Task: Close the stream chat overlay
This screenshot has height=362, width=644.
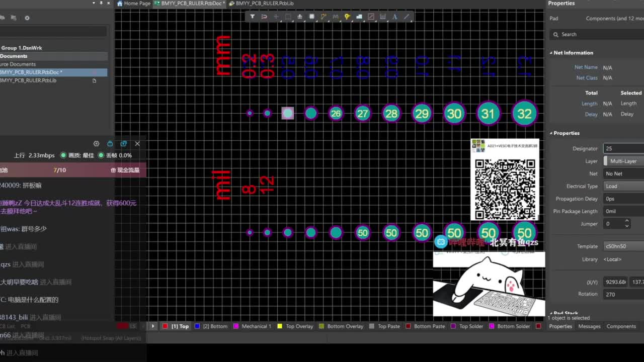Action: click(137, 143)
